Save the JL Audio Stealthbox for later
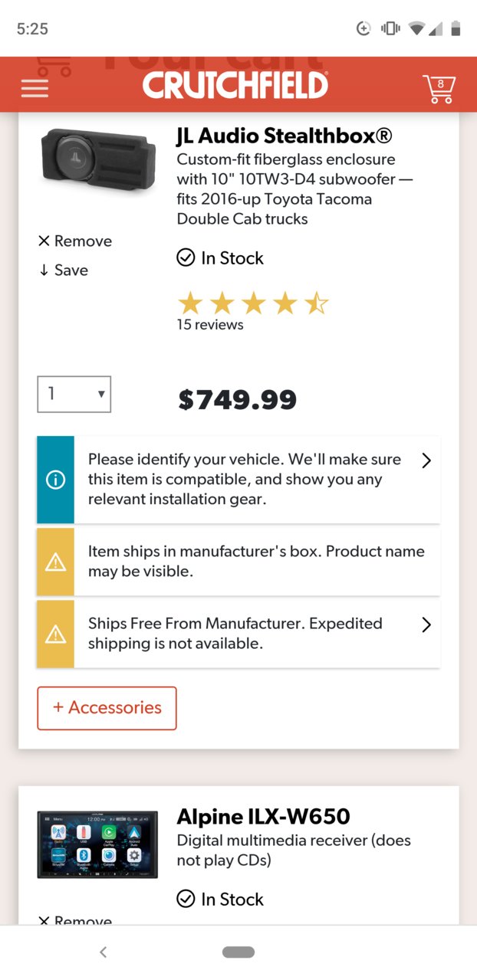477x980 pixels. 64,270
